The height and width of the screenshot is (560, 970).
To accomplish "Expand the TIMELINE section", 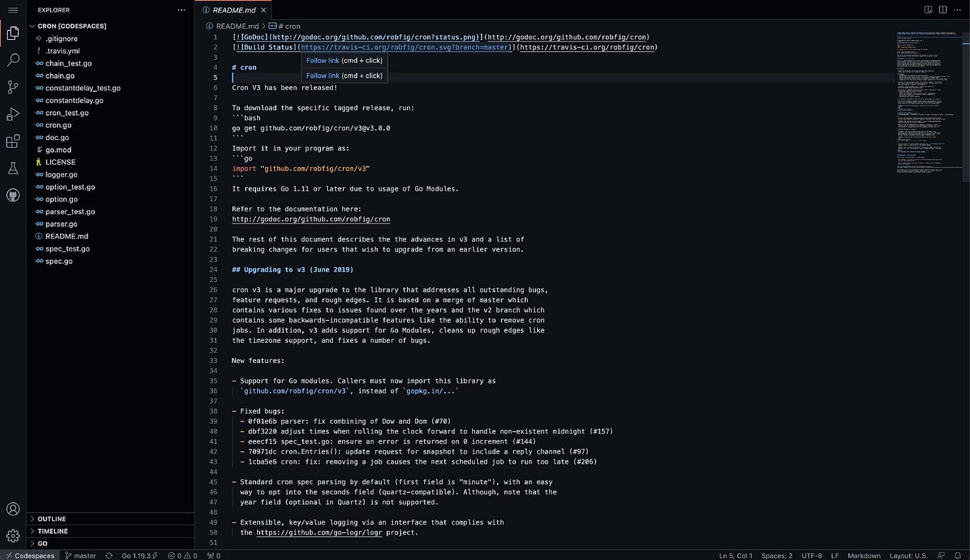I will point(50,531).
